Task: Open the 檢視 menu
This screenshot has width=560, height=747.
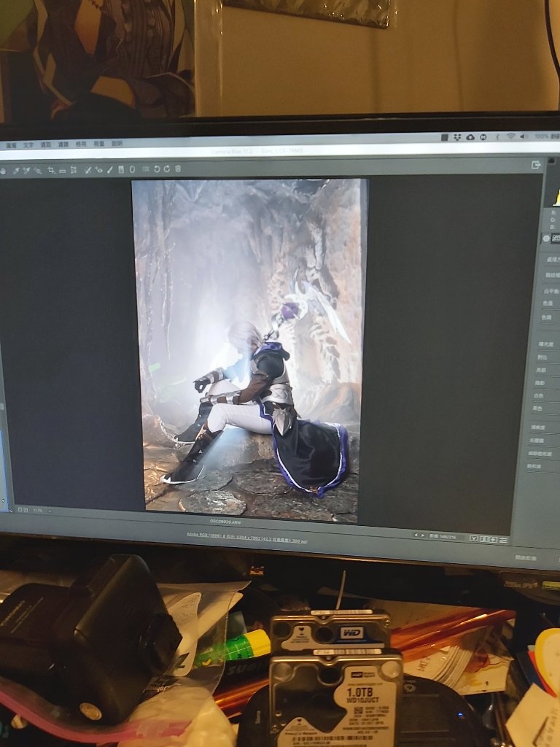Action: [81, 144]
